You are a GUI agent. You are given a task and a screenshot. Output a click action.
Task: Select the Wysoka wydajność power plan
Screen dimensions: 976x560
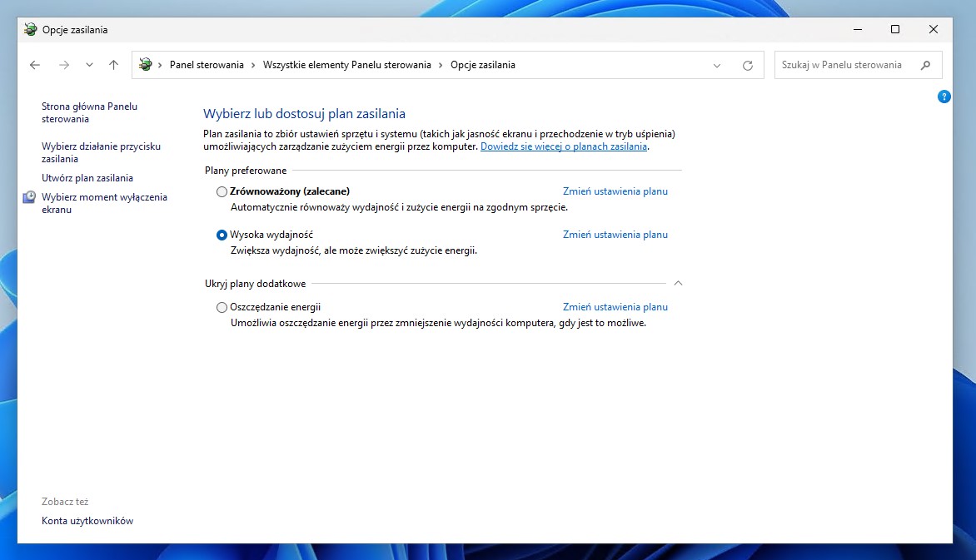[222, 235]
